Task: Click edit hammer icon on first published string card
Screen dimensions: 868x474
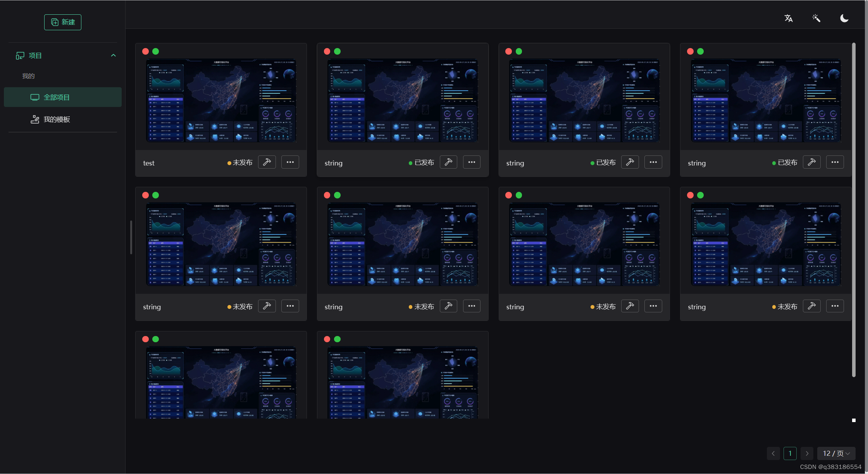Action: coord(448,162)
